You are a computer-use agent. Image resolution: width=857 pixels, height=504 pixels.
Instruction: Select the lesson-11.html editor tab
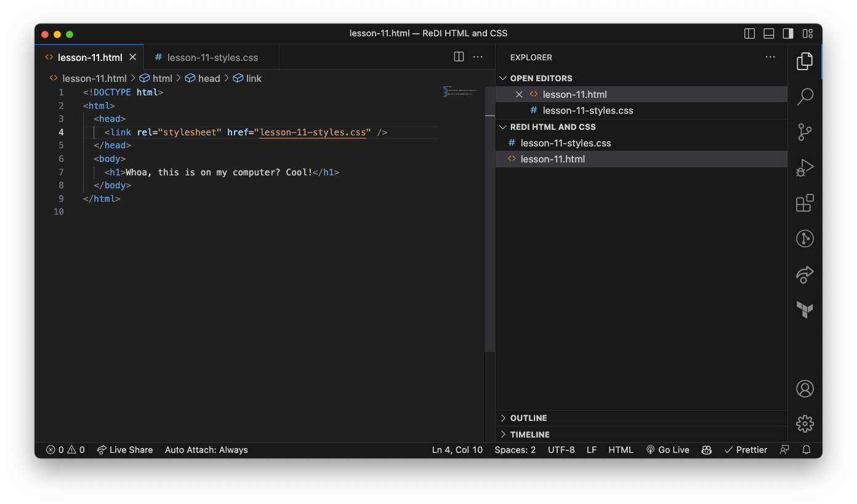pos(89,57)
